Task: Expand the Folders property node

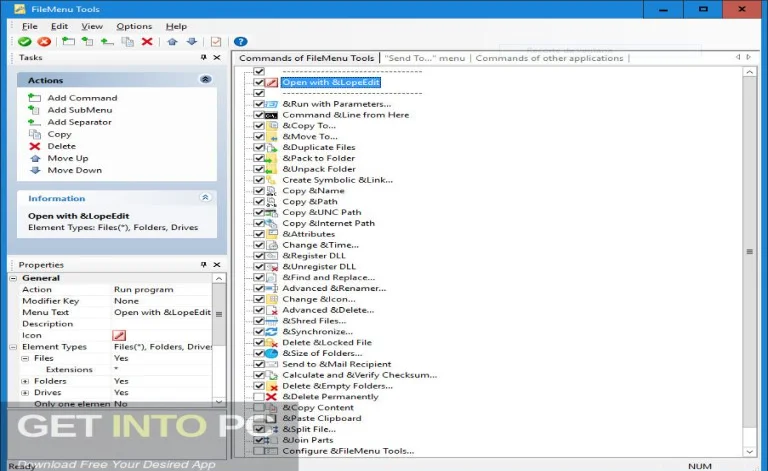Action: click(x=25, y=381)
